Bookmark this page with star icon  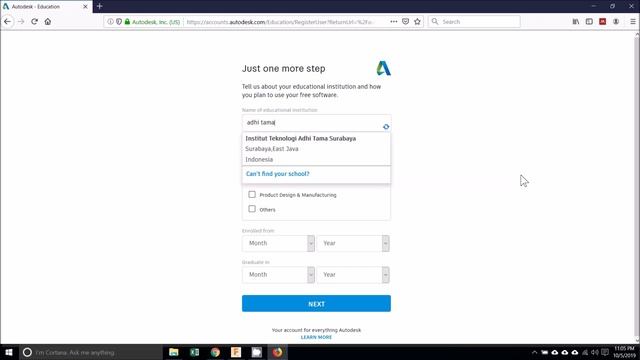[x=417, y=22]
